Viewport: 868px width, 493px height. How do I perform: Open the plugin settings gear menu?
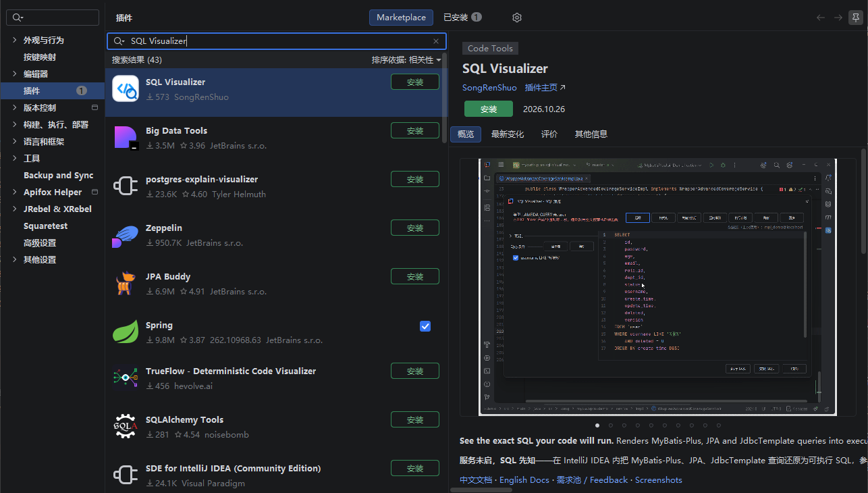[x=517, y=18]
